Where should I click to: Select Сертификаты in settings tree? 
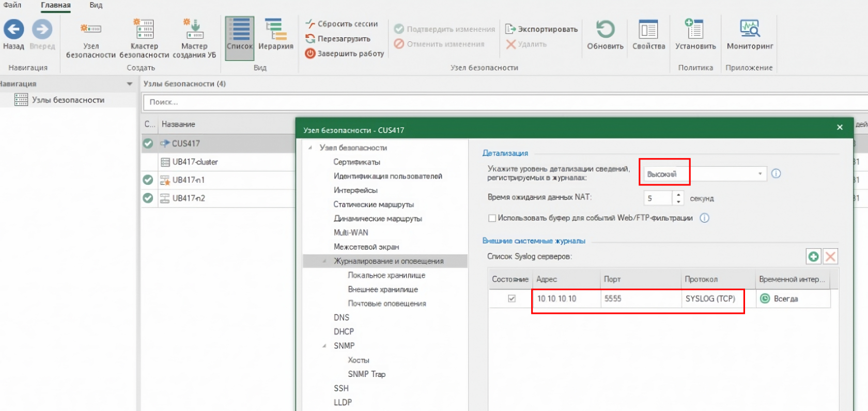click(x=357, y=162)
